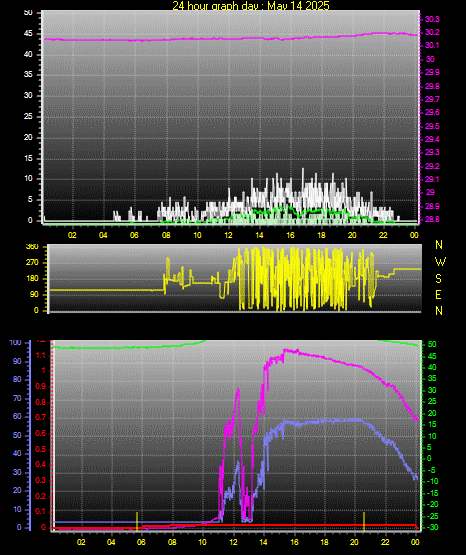Select the blue axis label "80"
Viewport: 466px width, 555px height.
[x=17, y=379]
